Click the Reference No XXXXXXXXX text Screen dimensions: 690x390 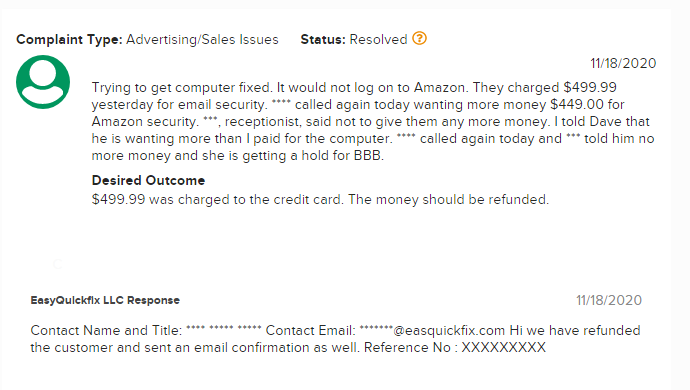(455, 347)
